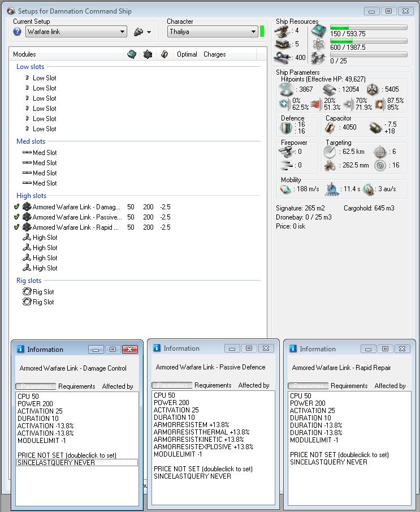Click the CPU resource icon near 150 / 593.75
This screenshot has width=420, height=512.
pos(318,31)
